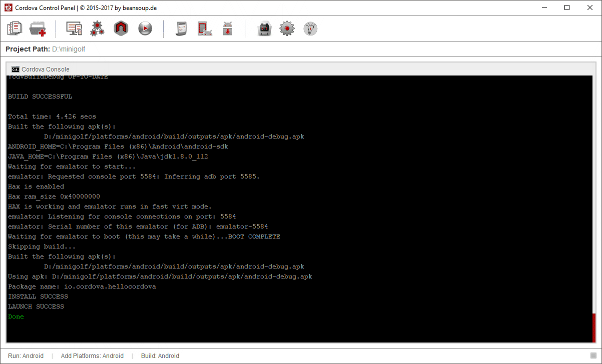Viewport: 602px width, 364px height.
Task: Click the gray square status indicator
Action: point(593,355)
